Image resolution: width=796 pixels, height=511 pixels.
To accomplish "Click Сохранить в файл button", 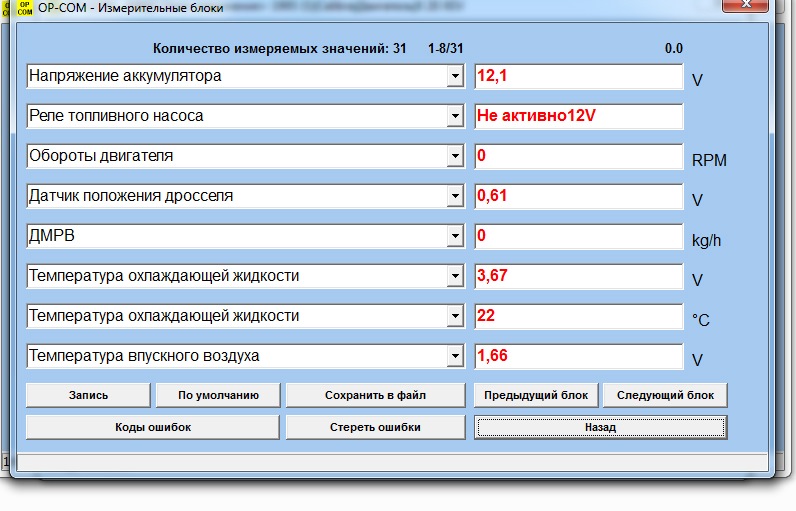I will pos(375,395).
